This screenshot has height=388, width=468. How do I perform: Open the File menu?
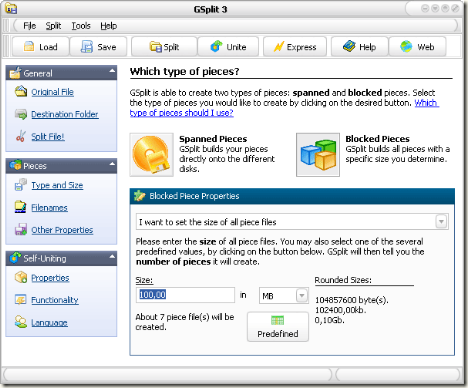click(x=29, y=26)
